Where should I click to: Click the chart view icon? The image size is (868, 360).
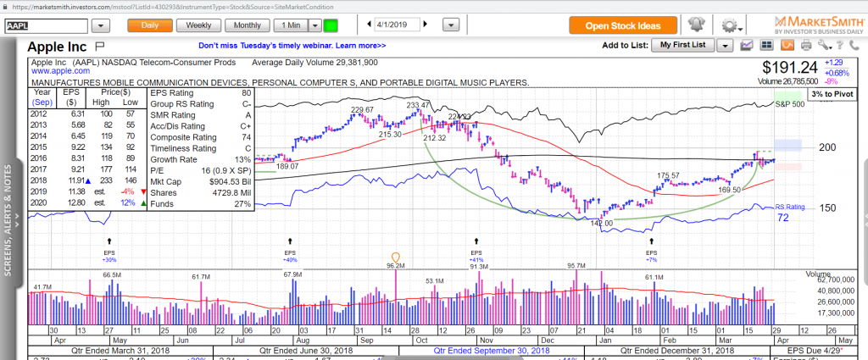pyautogui.click(x=747, y=44)
